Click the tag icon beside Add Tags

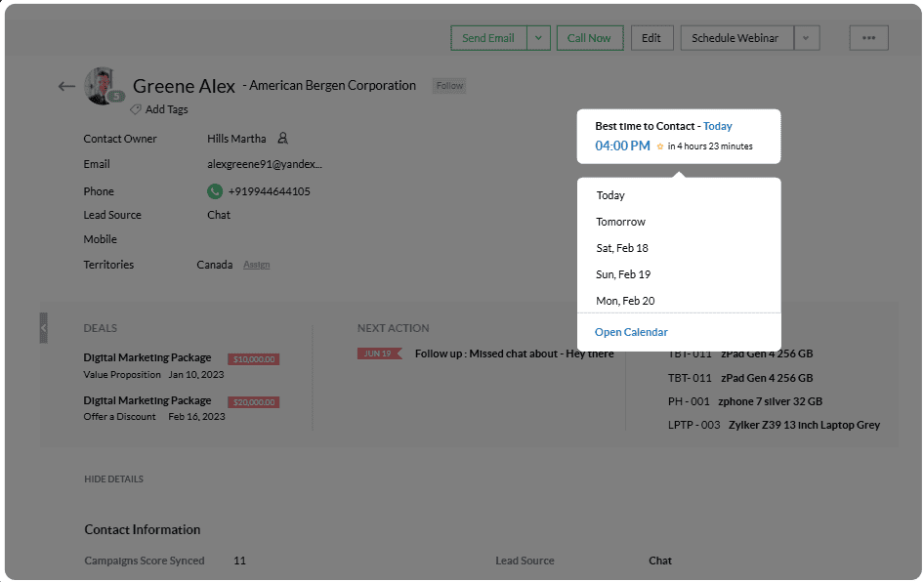click(x=136, y=109)
